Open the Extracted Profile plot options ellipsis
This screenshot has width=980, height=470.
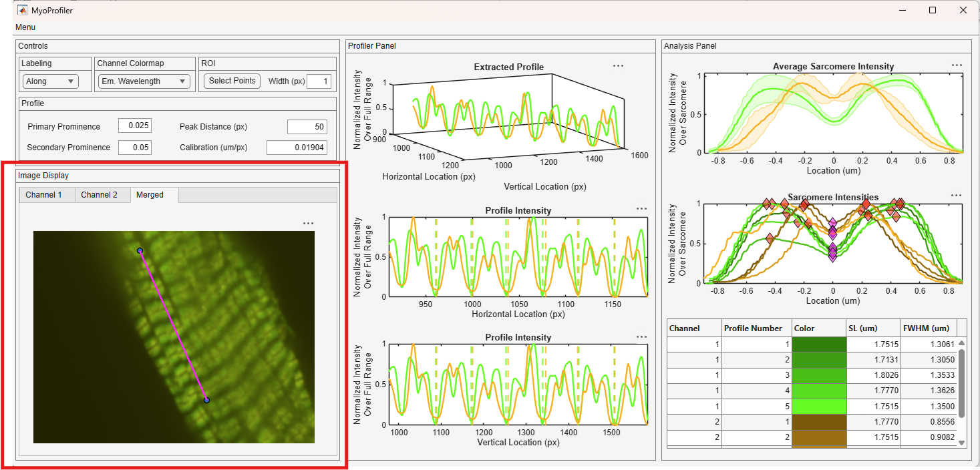pyautogui.click(x=618, y=66)
